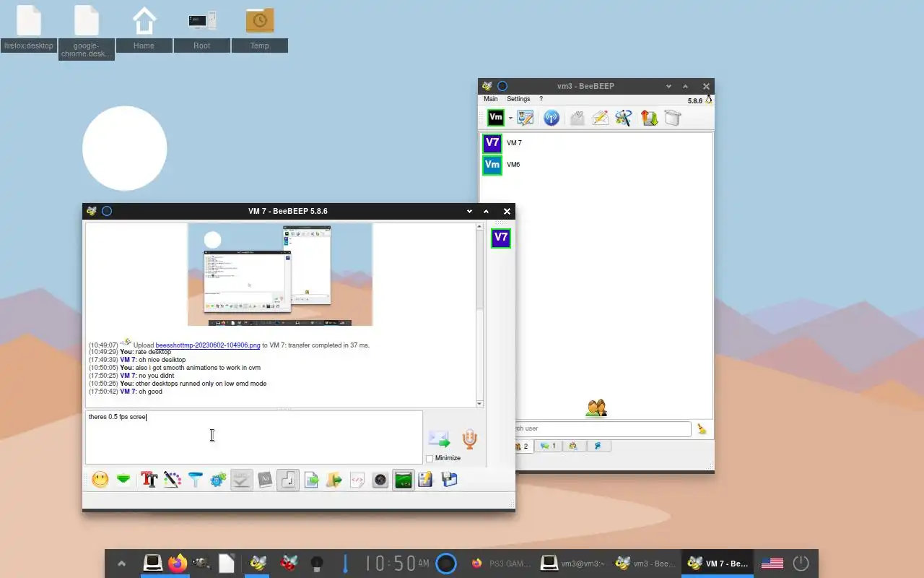Image resolution: width=924 pixels, height=578 pixels.
Task: Open the google-chrome.desktop file icon
Action: [87, 32]
